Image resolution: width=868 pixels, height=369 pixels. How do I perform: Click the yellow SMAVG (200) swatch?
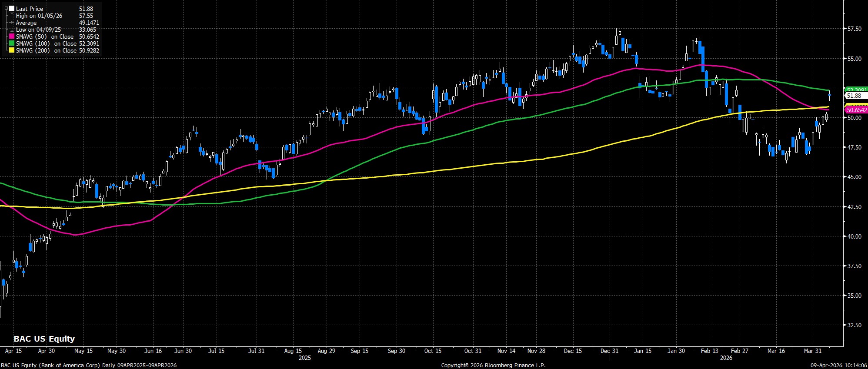point(12,50)
